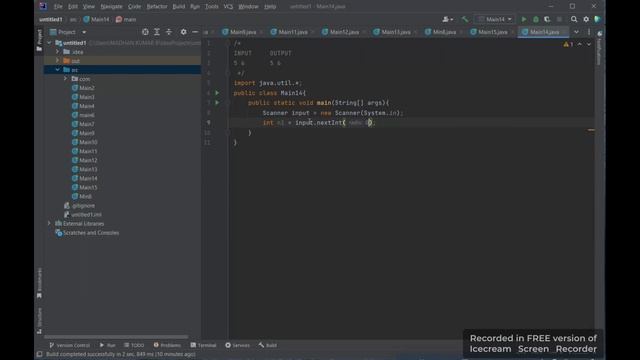
Task: Expand all items in Project panel
Action: 157,32
